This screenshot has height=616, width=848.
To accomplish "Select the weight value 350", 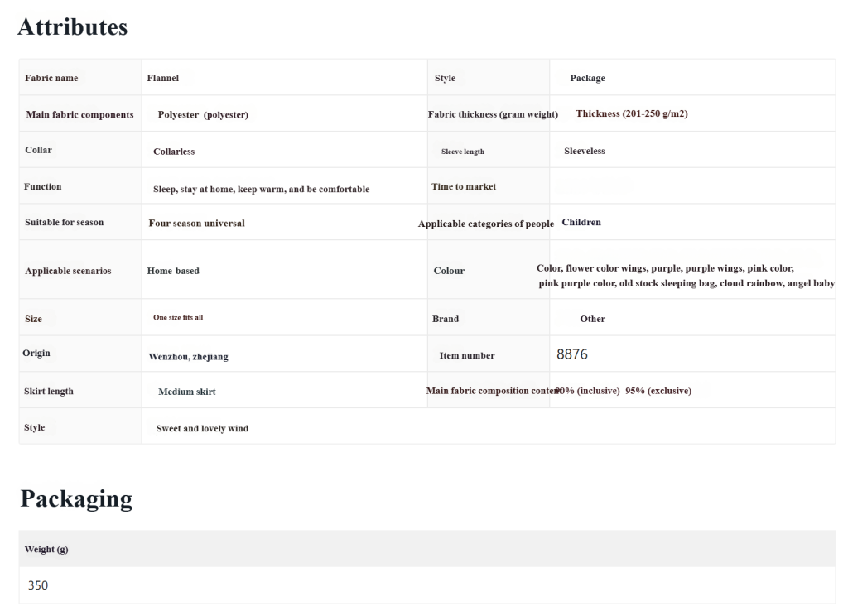I will (38, 585).
